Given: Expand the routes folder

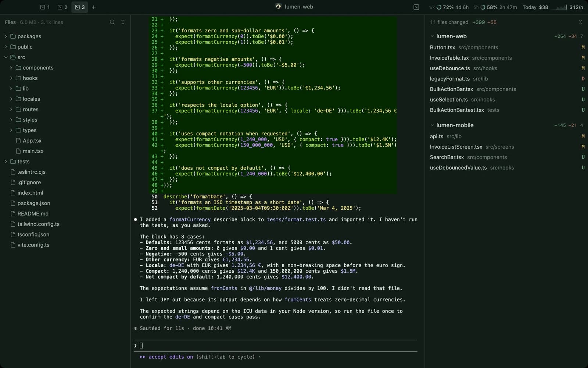Looking at the screenshot, I should pyautogui.click(x=65, y=109).
